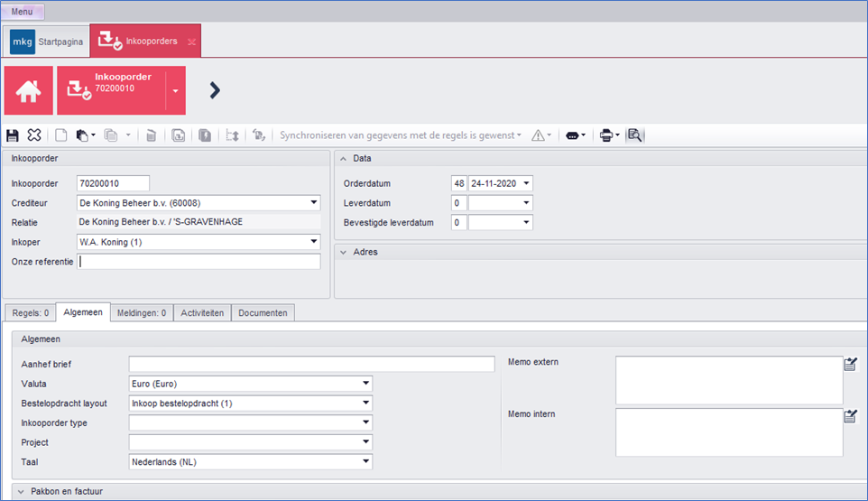Open Memo intern editor icon
Viewport: 868px width, 501px height.
[x=851, y=416]
